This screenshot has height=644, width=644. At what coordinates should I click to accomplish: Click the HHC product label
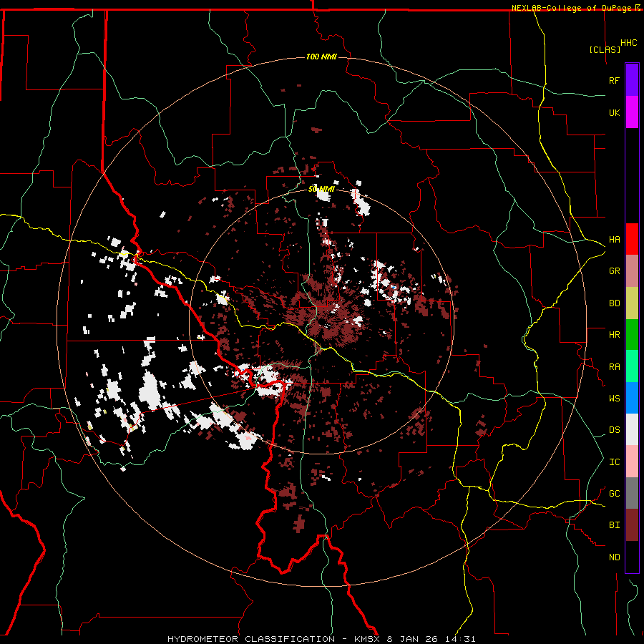[628, 43]
